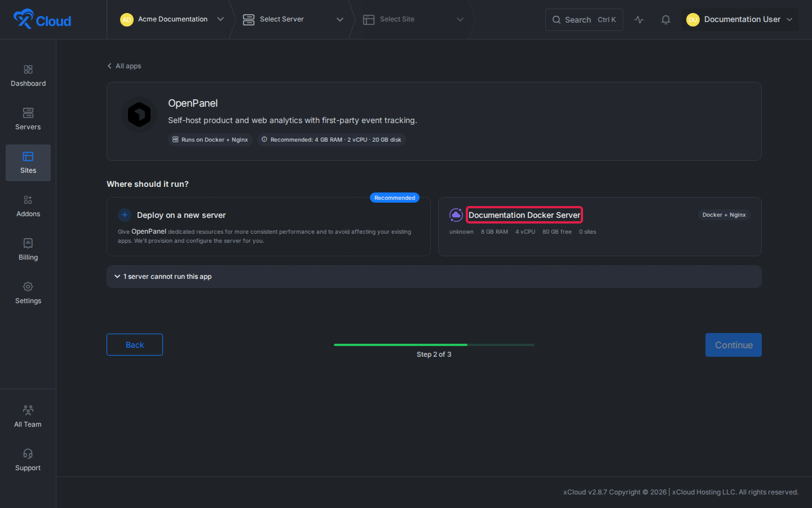Click the Search field

(x=584, y=20)
